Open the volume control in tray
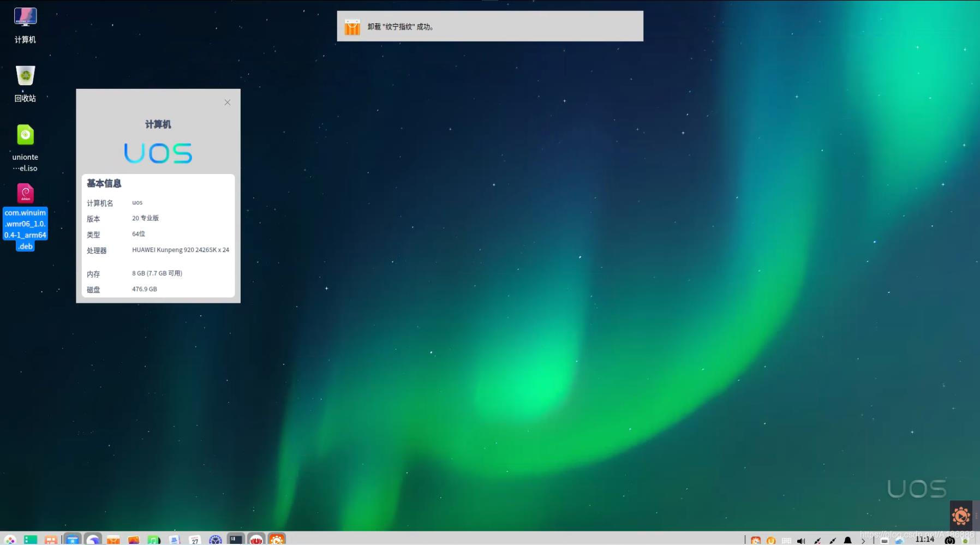This screenshot has width=980, height=545. [801, 541]
